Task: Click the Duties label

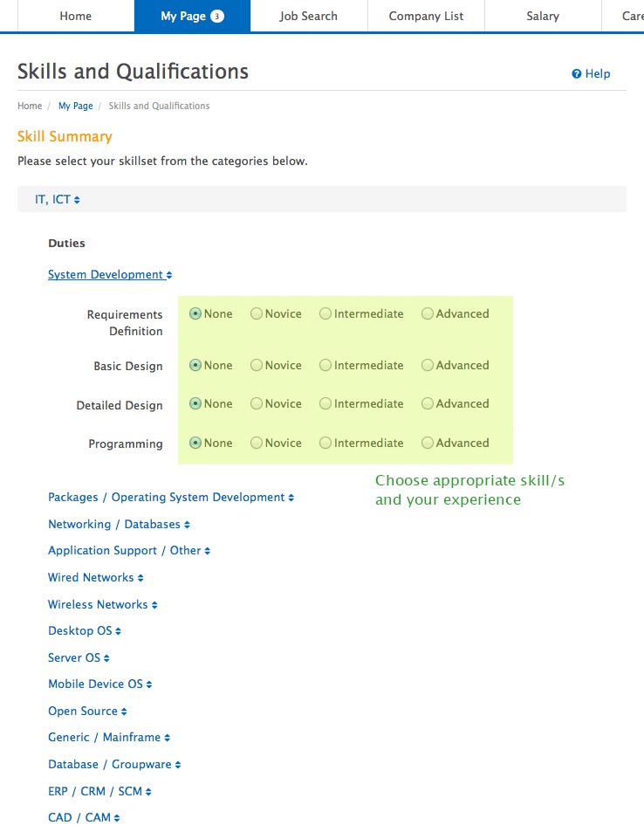Action: coord(67,243)
